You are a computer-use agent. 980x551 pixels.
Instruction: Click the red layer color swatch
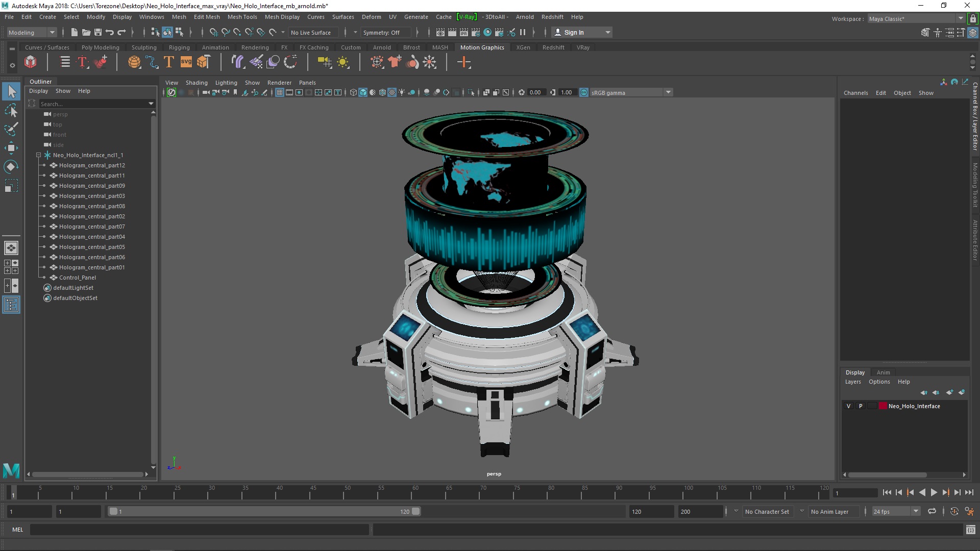(883, 406)
